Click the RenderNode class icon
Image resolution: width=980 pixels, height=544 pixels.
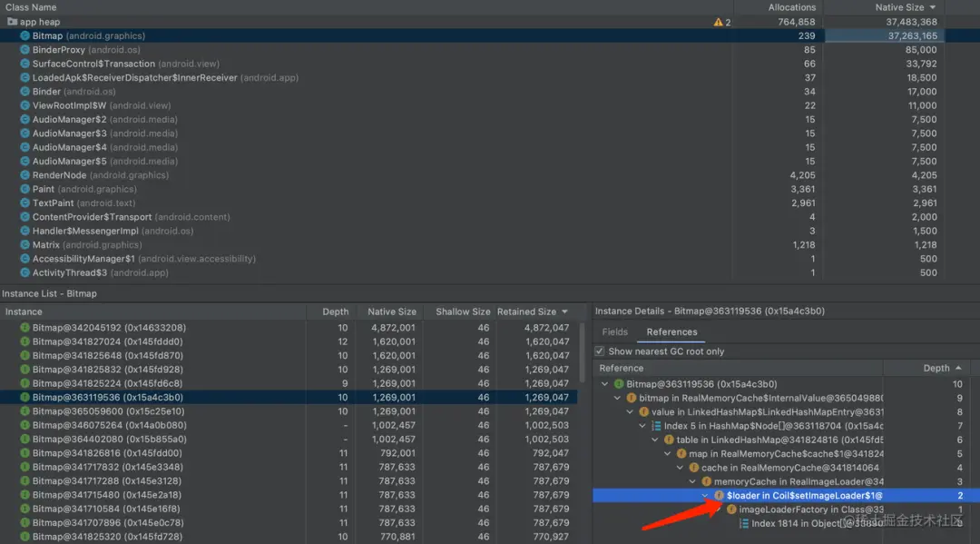click(x=25, y=175)
